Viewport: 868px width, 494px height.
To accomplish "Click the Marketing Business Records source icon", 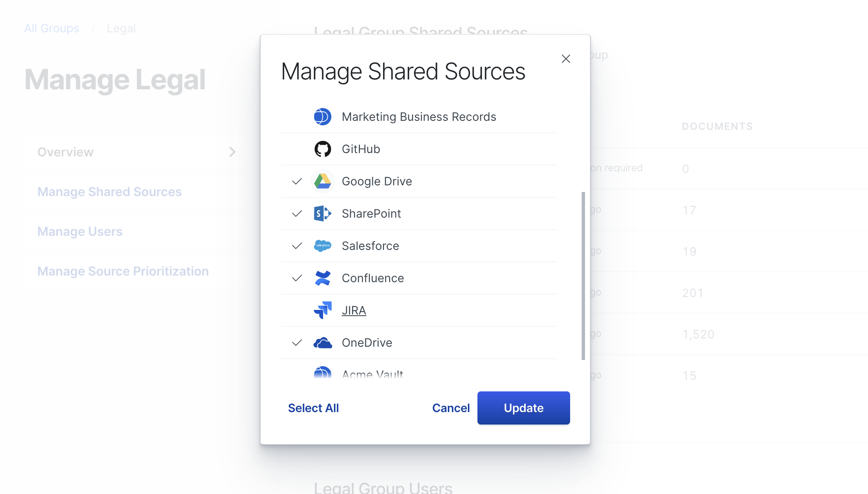I will click(x=323, y=117).
